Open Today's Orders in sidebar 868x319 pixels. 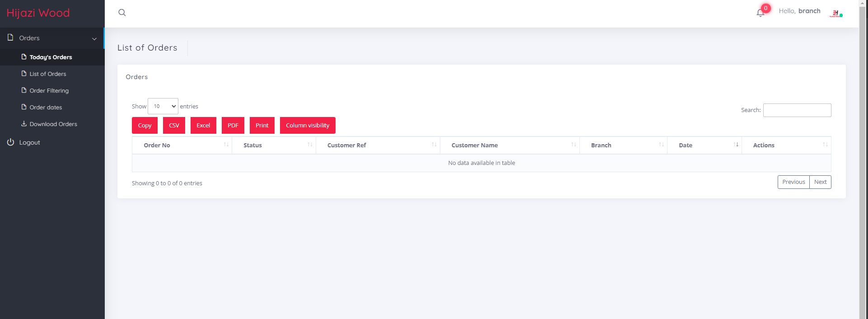[51, 57]
